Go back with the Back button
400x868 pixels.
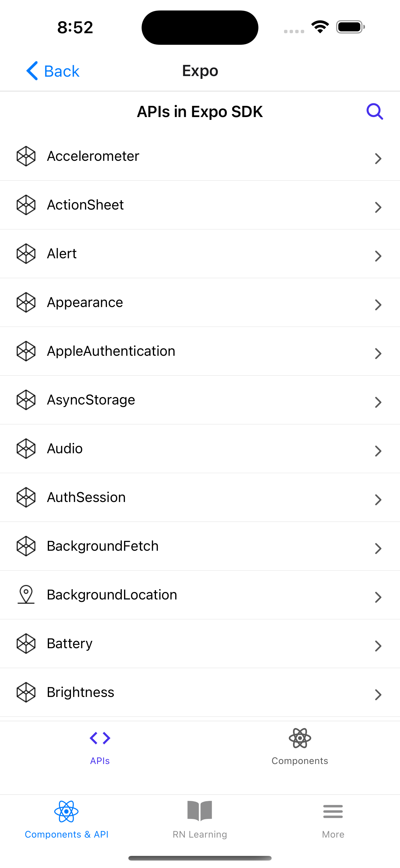tap(52, 71)
